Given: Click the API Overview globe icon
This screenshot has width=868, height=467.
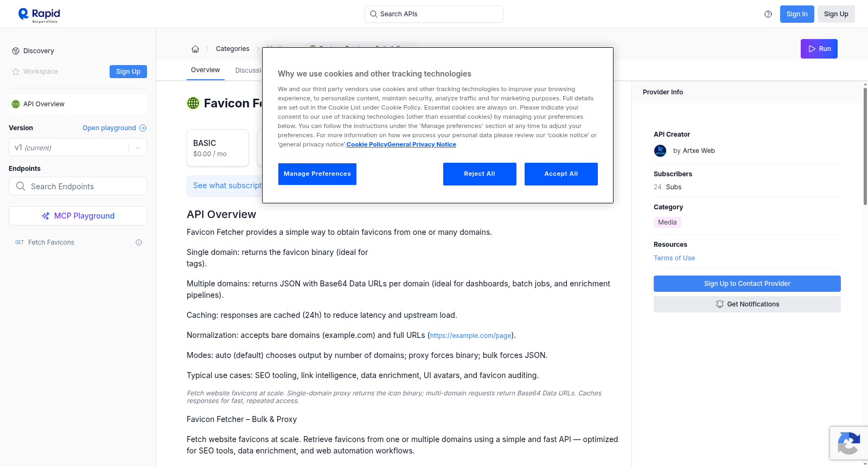Looking at the screenshot, I should pos(16,104).
